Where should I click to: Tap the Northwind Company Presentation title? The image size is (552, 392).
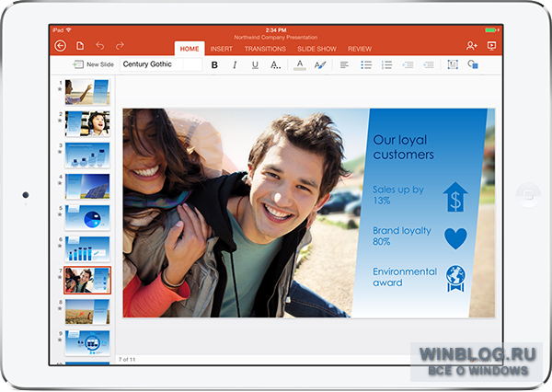coord(276,38)
